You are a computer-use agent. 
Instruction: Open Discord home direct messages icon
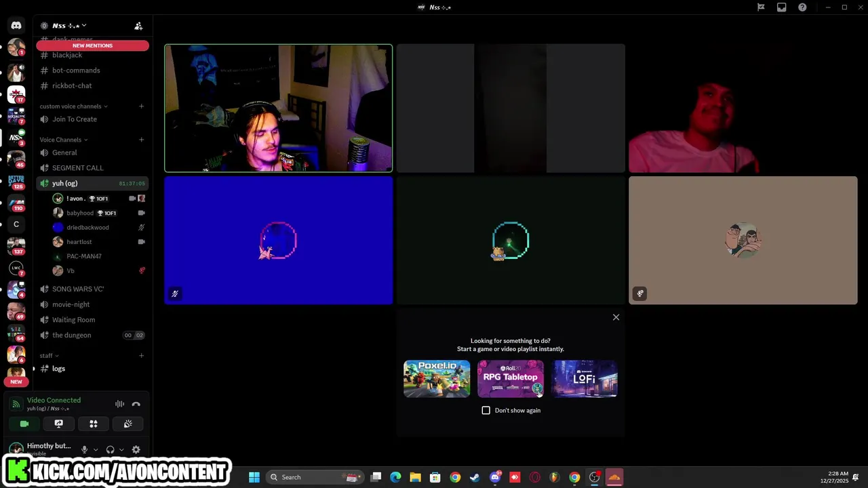16,26
